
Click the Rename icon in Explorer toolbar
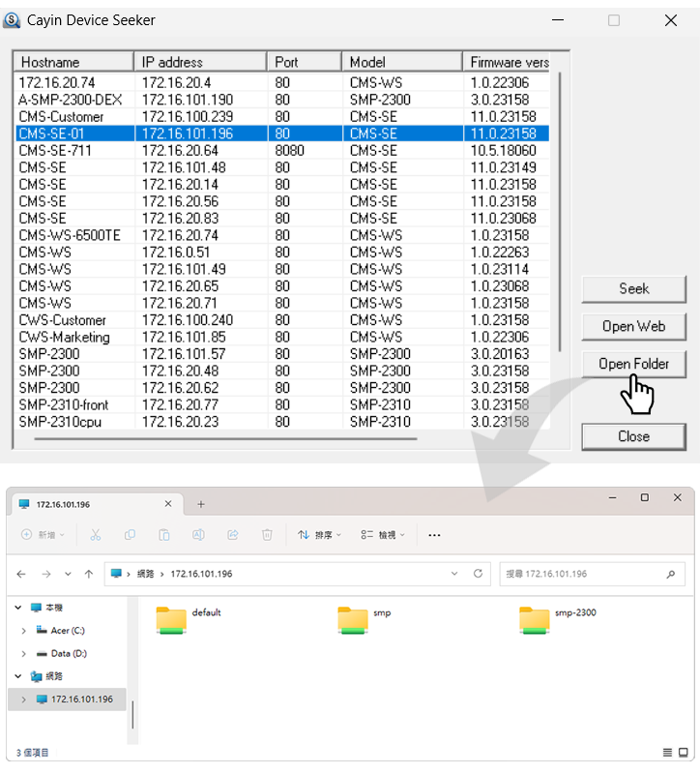[198, 535]
